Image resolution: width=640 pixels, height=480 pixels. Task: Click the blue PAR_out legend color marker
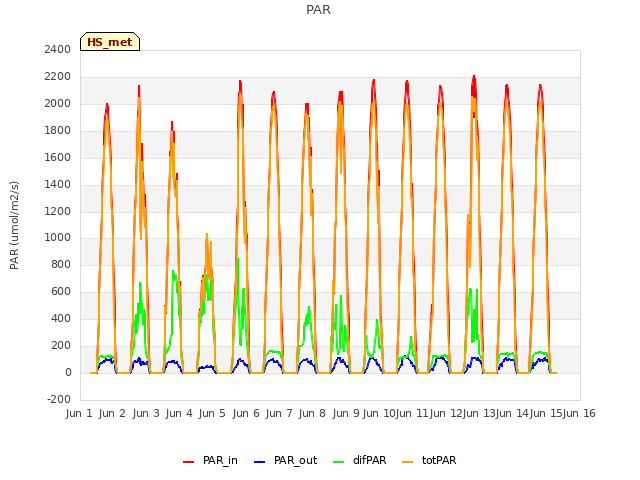click(x=259, y=462)
